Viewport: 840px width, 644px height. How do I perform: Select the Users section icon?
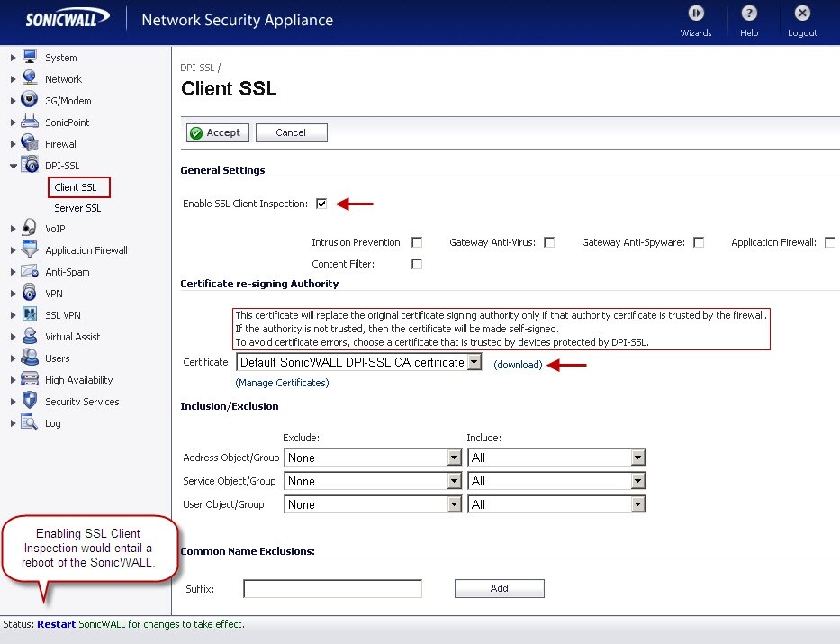pos(28,358)
